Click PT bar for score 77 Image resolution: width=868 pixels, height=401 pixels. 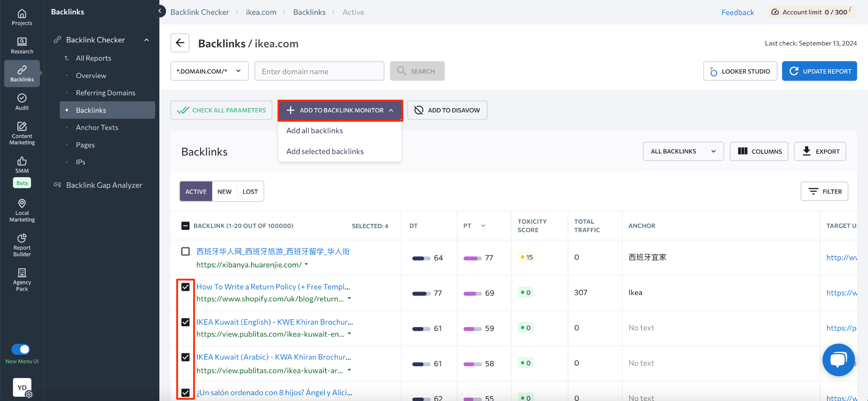[x=473, y=258]
